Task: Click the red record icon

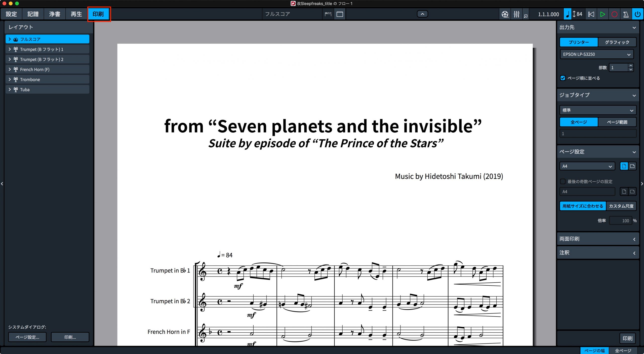Action: click(x=614, y=14)
